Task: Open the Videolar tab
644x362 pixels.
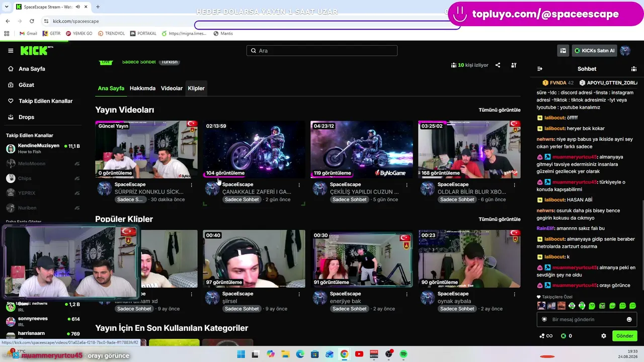Action: [172, 88]
